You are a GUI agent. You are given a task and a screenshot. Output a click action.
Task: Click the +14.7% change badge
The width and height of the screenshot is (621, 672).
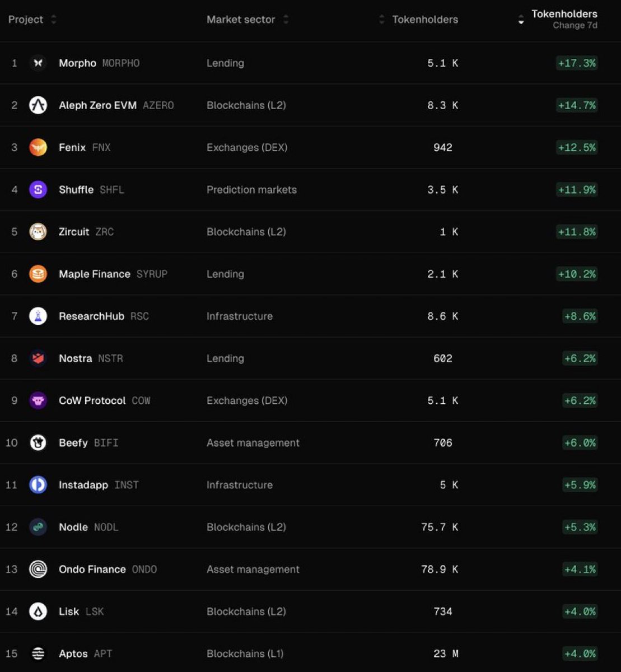coord(577,105)
